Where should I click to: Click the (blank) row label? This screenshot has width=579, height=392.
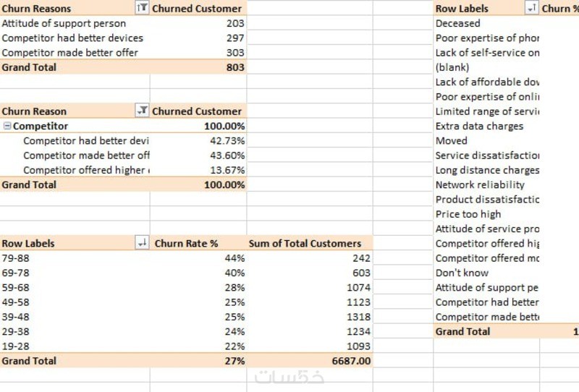(x=452, y=67)
